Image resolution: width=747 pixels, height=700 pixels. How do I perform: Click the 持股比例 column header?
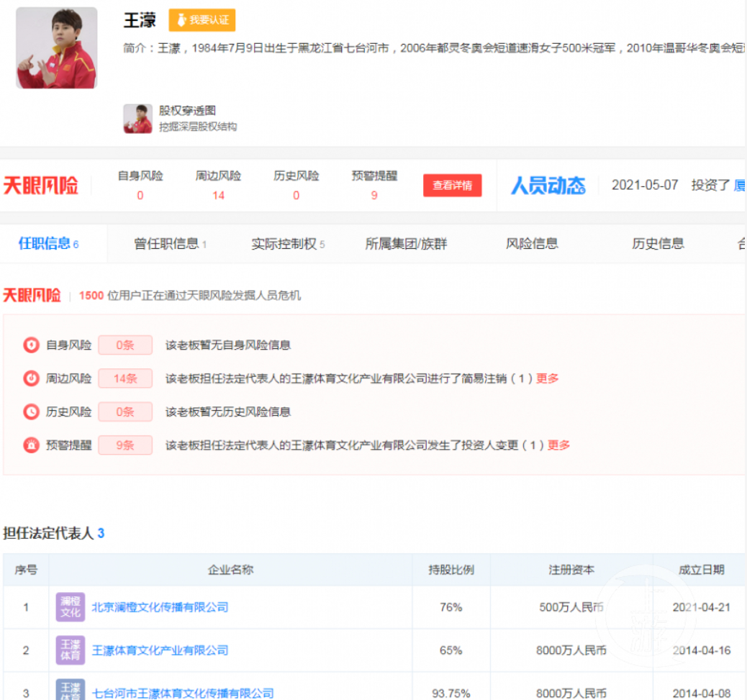tap(451, 569)
